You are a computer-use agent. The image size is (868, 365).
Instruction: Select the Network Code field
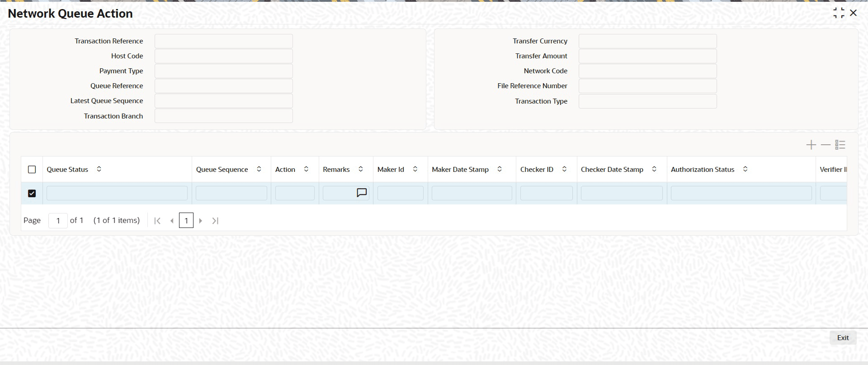pos(648,71)
